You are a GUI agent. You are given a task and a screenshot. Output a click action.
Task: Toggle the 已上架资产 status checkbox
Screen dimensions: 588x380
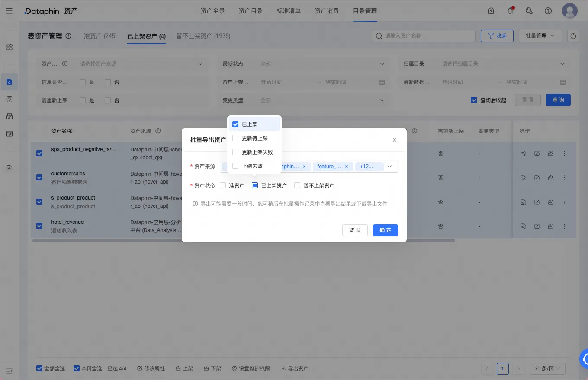point(255,185)
